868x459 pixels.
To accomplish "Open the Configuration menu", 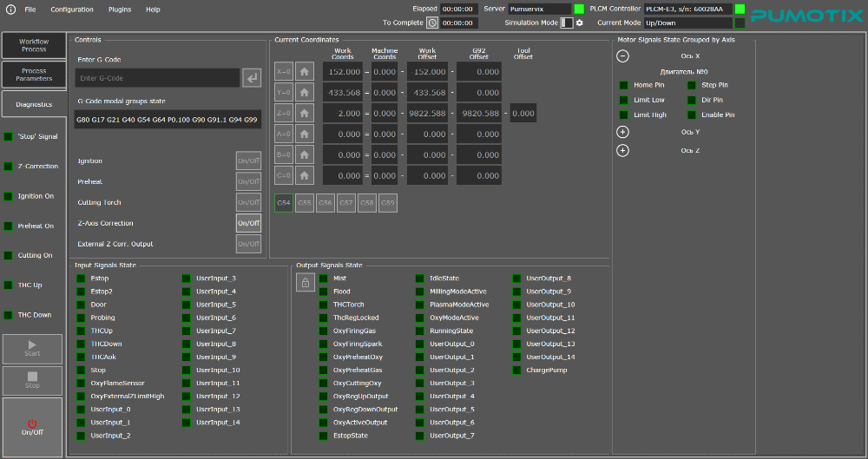I will point(72,9).
